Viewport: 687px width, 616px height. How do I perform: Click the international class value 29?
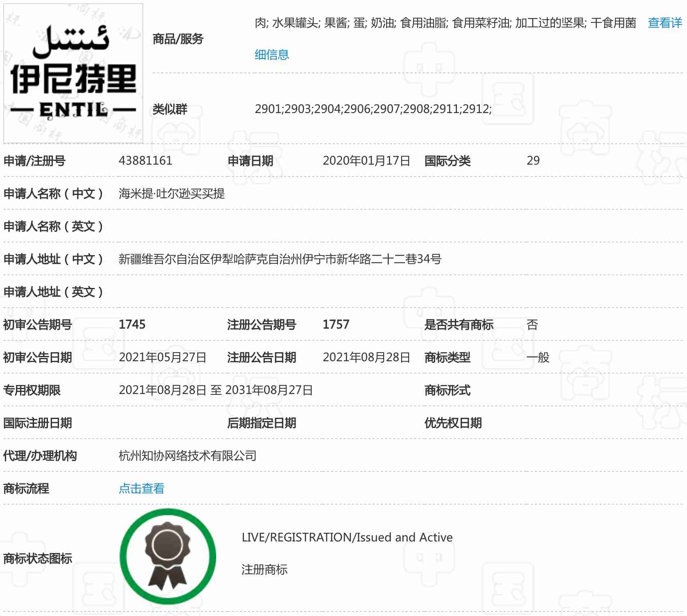(533, 161)
